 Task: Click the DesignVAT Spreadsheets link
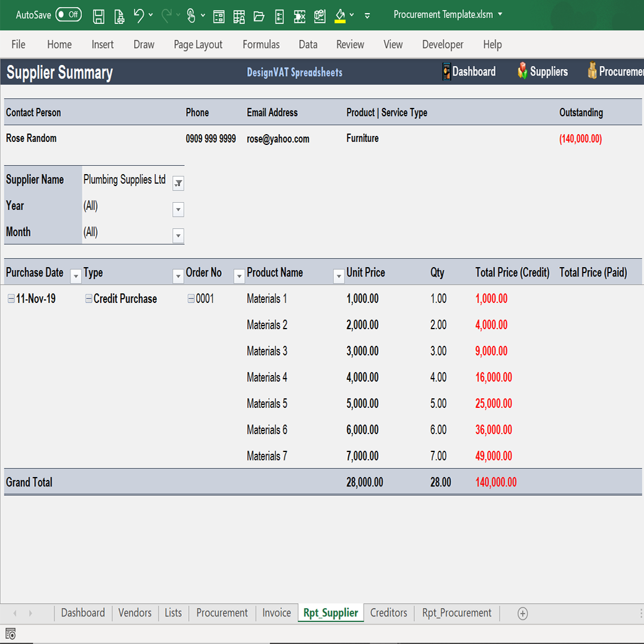pyautogui.click(x=294, y=72)
